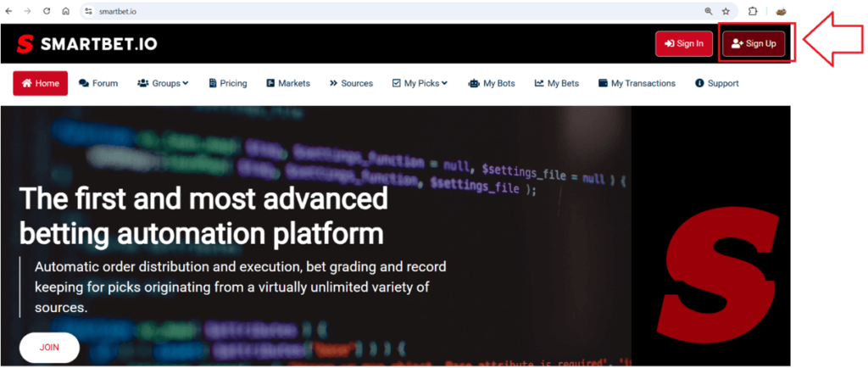Open the Pricing menu item
Screen dimensions: 868x368
click(x=227, y=83)
